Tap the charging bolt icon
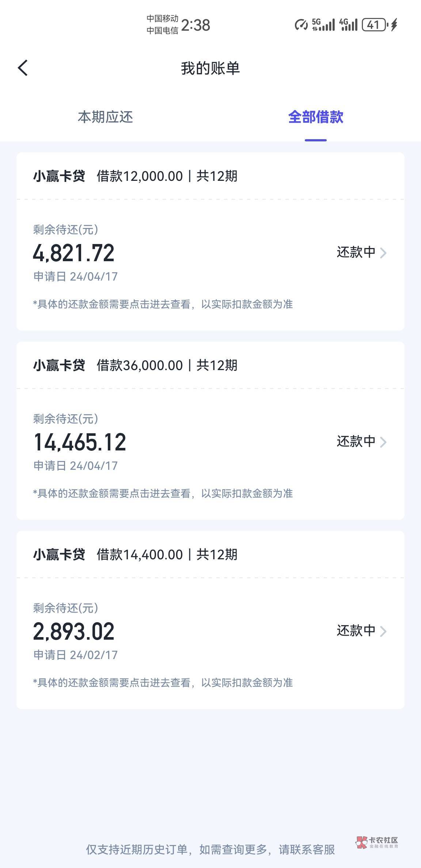 (394, 25)
